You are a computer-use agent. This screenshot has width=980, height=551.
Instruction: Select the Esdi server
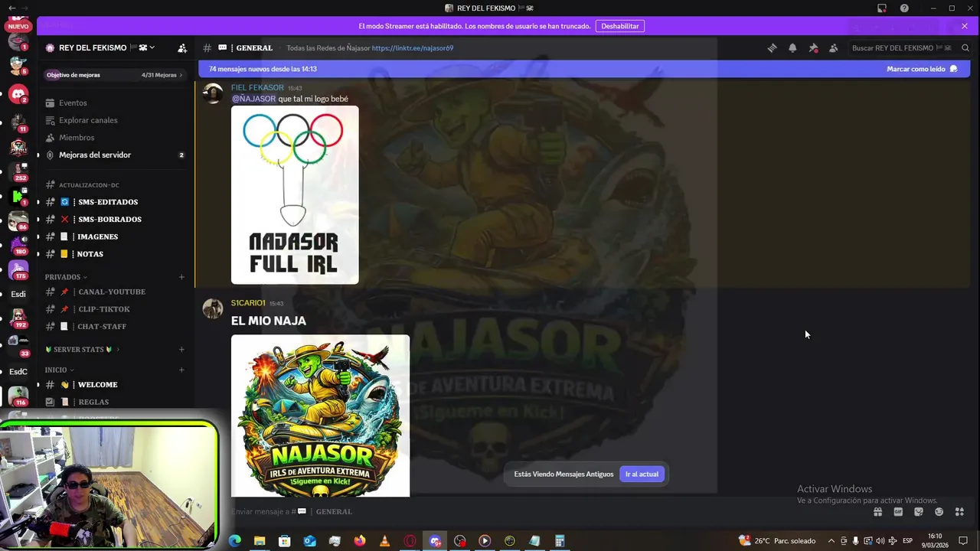click(x=18, y=294)
